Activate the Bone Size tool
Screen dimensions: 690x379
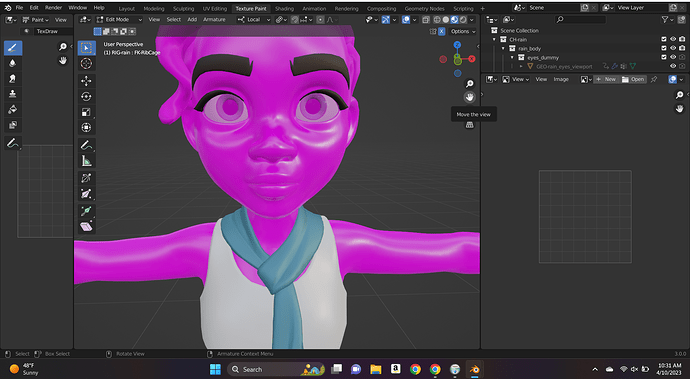tap(86, 194)
